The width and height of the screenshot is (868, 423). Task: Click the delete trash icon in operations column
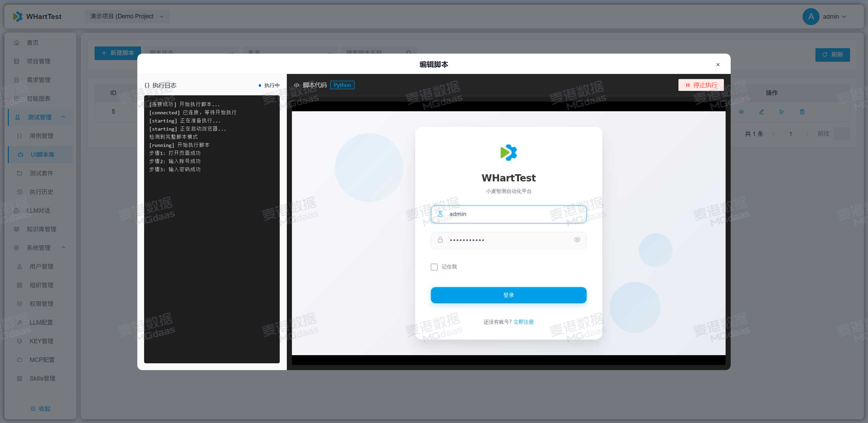click(802, 112)
